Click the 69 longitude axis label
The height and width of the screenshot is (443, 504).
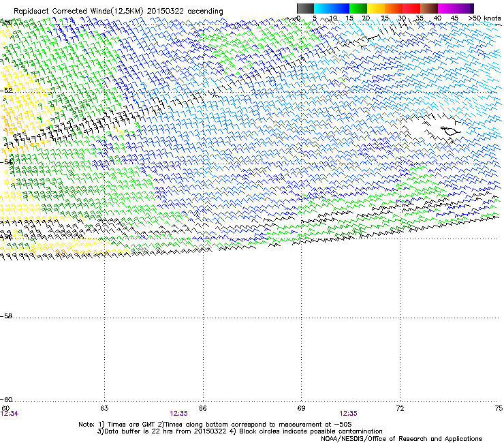point(301,408)
